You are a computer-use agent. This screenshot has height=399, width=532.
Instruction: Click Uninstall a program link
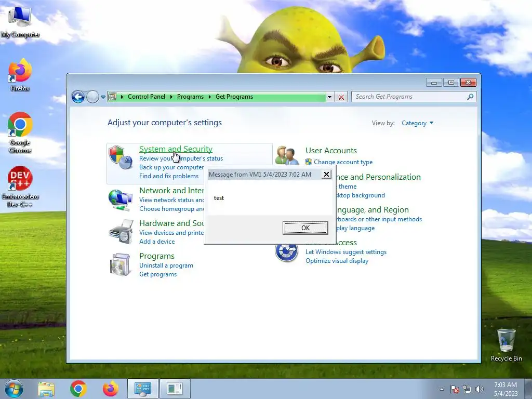(x=166, y=265)
